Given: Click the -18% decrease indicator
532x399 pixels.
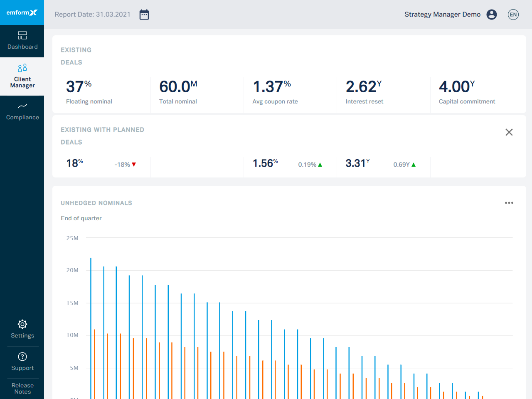Looking at the screenshot, I should pyautogui.click(x=125, y=164).
